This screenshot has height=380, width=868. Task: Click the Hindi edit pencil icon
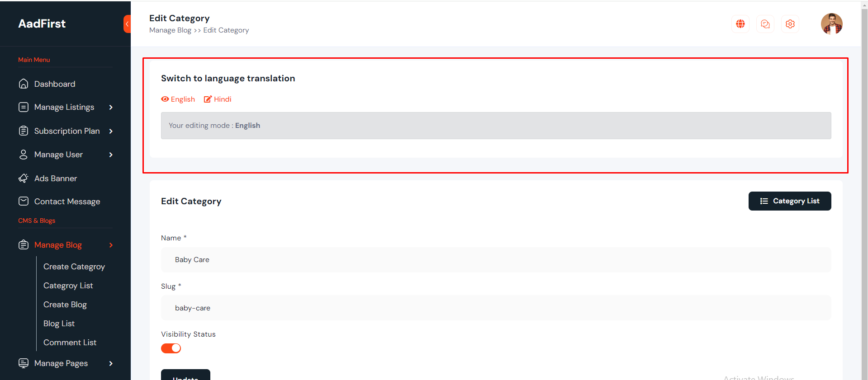click(208, 99)
